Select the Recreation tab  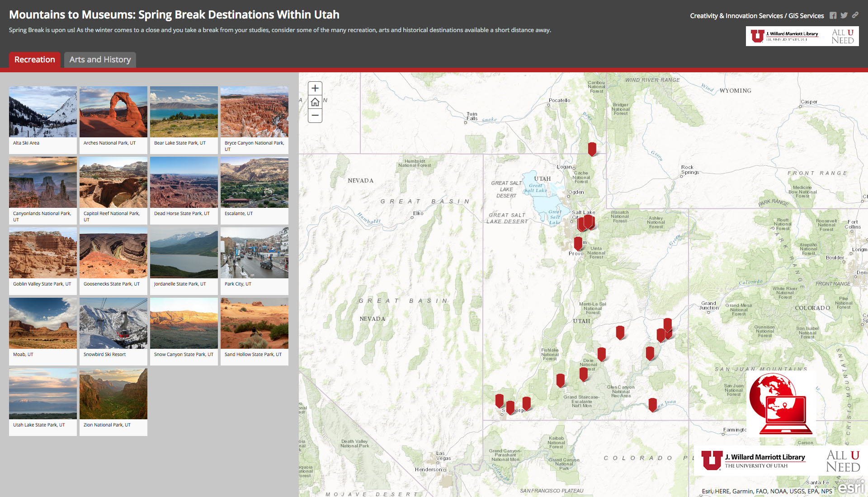point(34,60)
